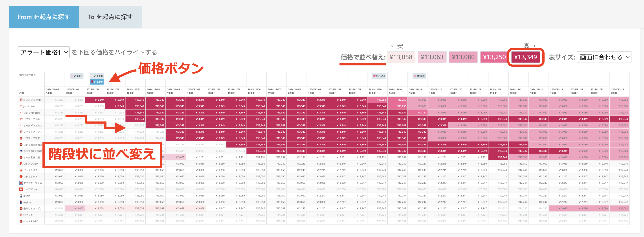The image size is (644, 237).
Task: Click the Nojima store icon
Action: point(21,202)
